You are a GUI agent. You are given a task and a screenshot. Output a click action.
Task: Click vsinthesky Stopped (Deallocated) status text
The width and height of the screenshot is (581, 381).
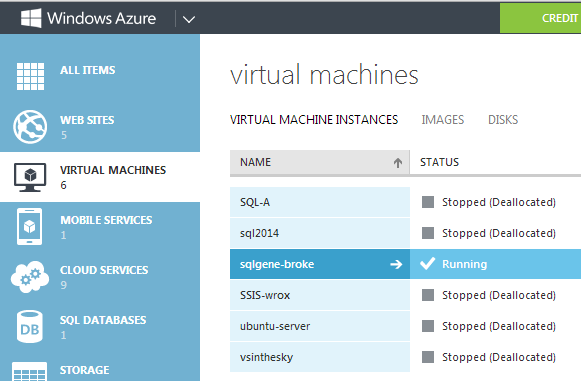coord(499,358)
